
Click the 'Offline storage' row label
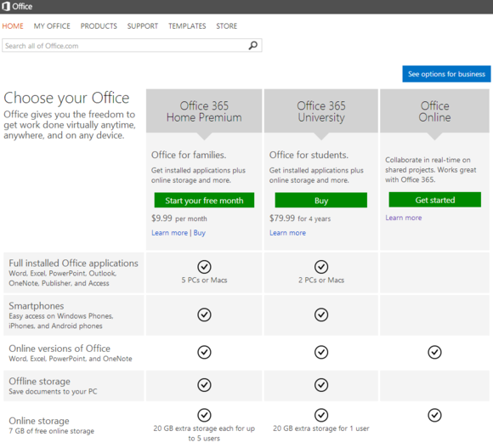tap(39, 382)
